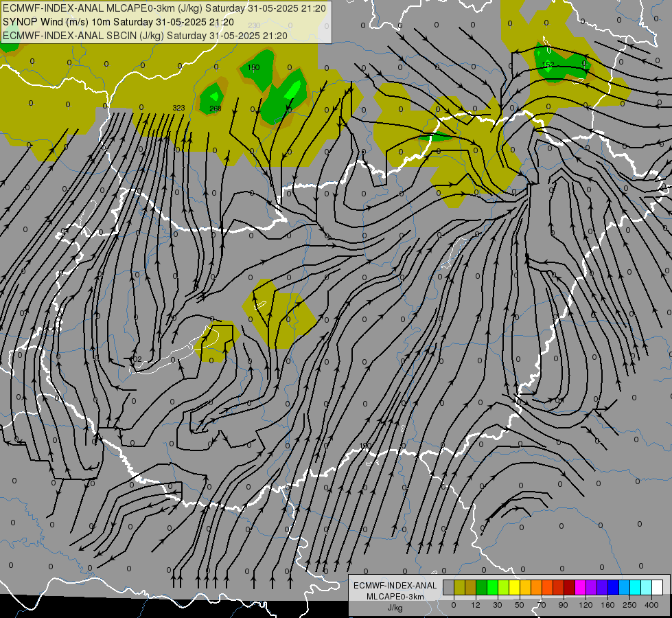The height and width of the screenshot is (618, 672).
Task: Choose the dark green legend swatch
Action: pyautogui.click(x=482, y=587)
